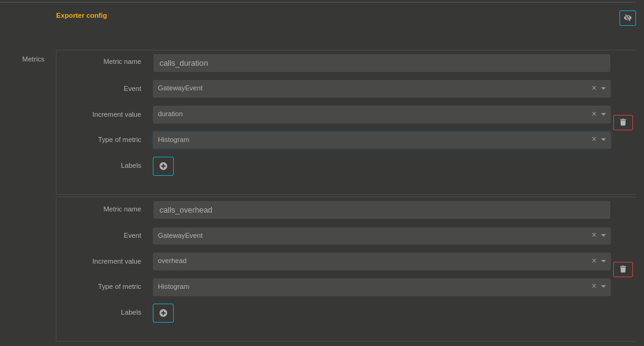644x346 pixels.
Task: Click the calls_overhead metric name field
Action: pyautogui.click(x=381, y=210)
